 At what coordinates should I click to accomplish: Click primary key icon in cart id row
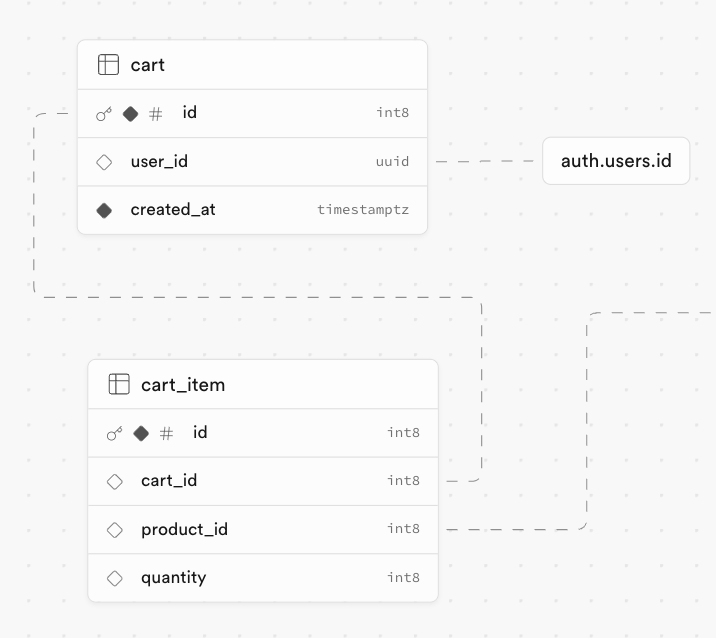[104, 114]
